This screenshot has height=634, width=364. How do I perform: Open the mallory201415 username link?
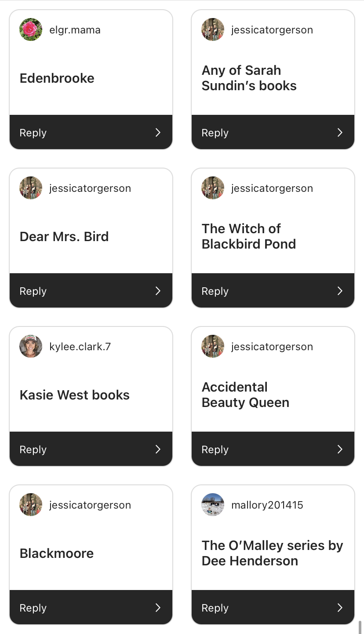267,505
